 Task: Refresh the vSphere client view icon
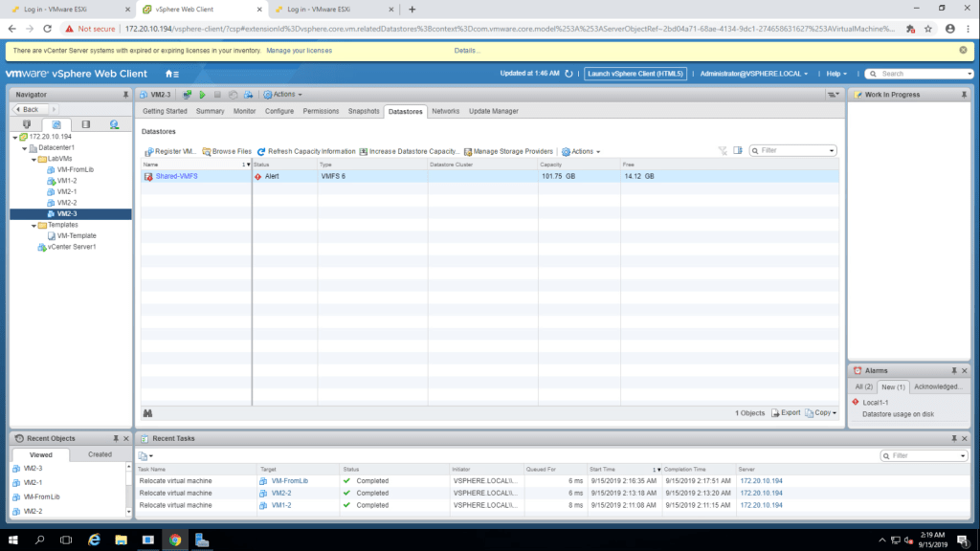[569, 74]
